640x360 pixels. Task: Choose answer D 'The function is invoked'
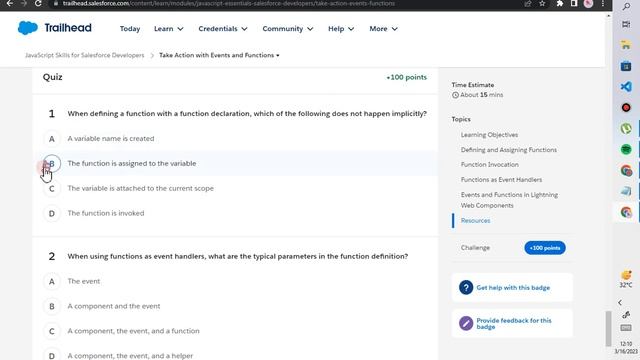52,213
